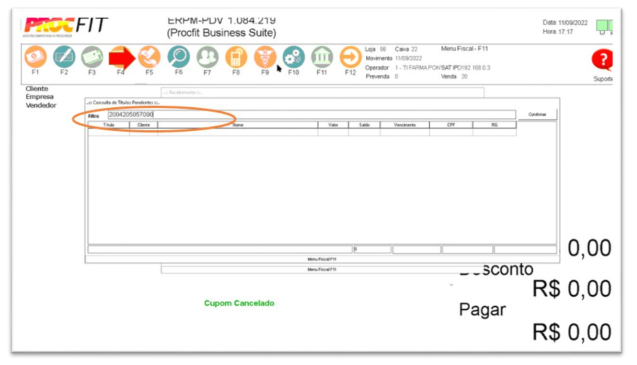Image resolution: width=637 pixels, height=365 pixels.
Task: Open the F6 magnifier search icon
Action: pos(178,57)
